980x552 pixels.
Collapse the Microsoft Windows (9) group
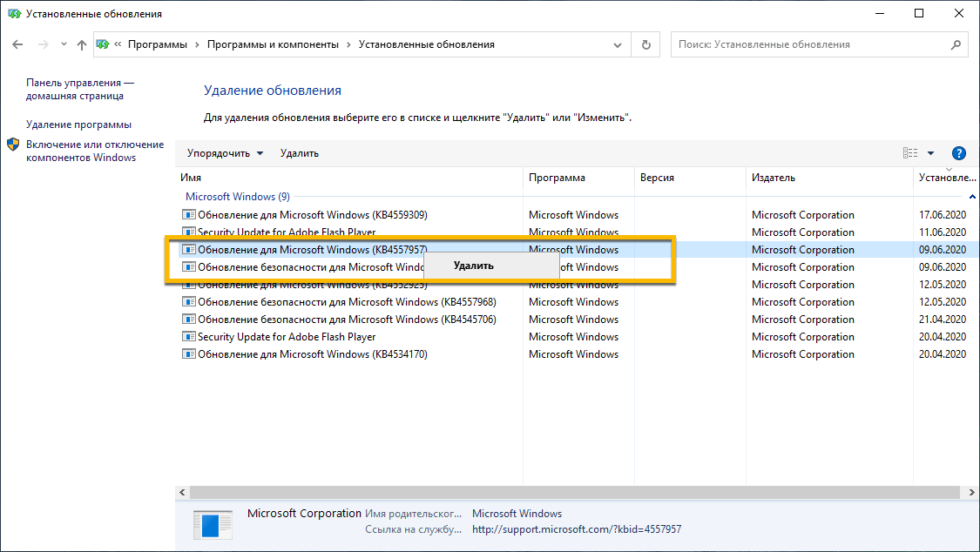(x=972, y=197)
